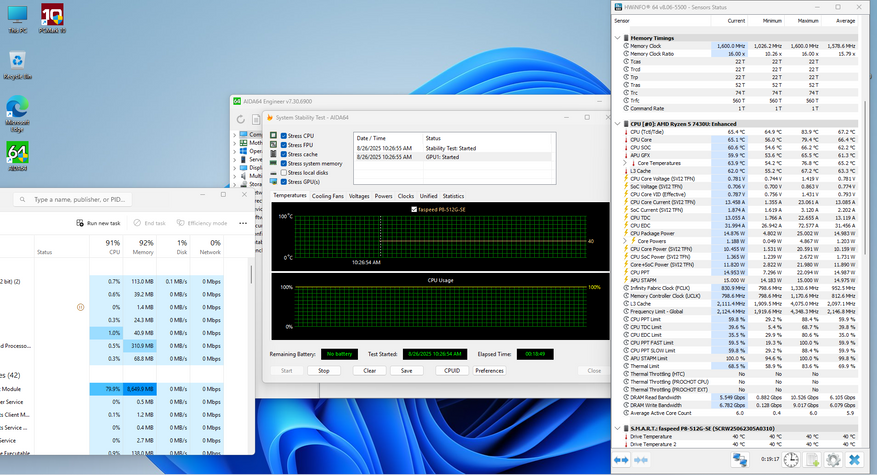Open the AIDA64 desktop icon
Screen dimensions: 877x475
pyautogui.click(x=17, y=152)
